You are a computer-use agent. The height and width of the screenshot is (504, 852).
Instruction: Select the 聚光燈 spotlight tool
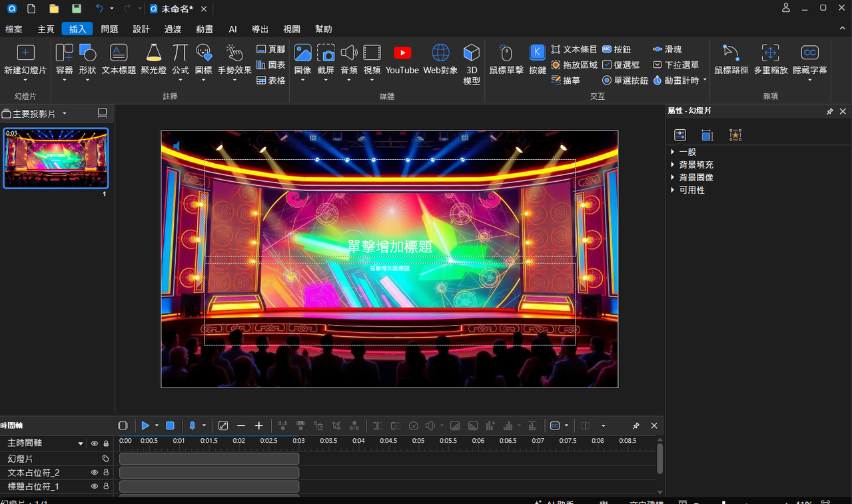pos(153,59)
